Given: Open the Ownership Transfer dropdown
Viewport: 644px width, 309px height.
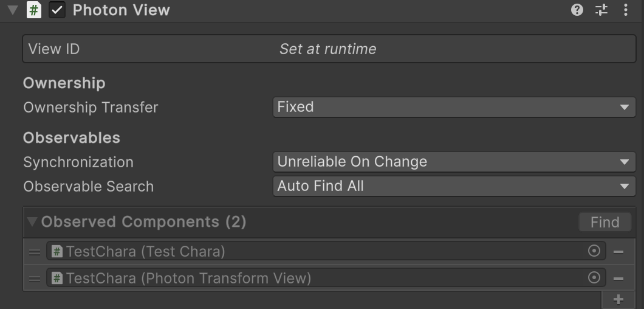Looking at the screenshot, I should pyautogui.click(x=453, y=107).
